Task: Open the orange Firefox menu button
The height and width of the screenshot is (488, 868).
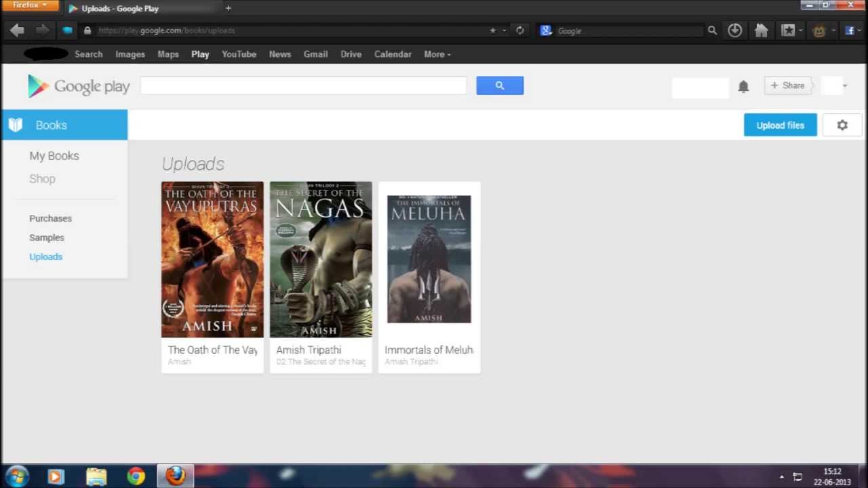Action: tap(30, 5)
